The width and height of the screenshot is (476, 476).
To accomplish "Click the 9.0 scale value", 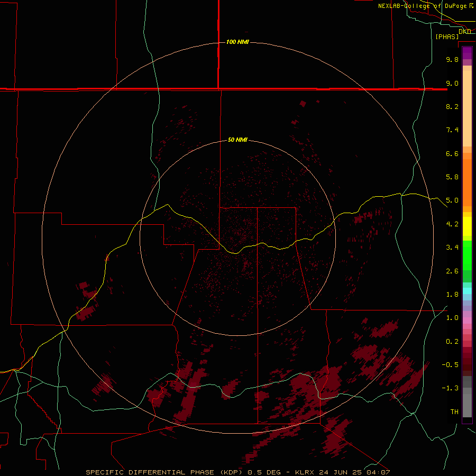I will (452, 84).
